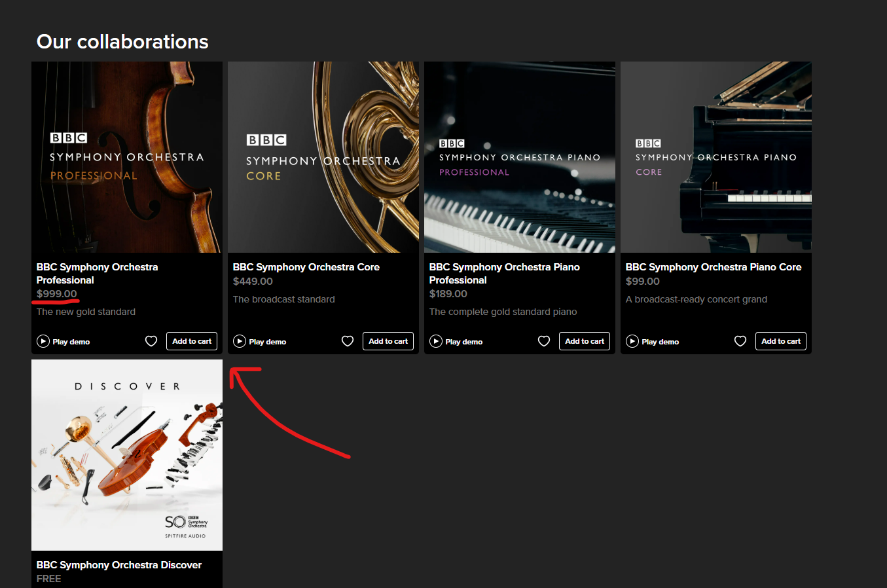Viewport: 887px width, 588px height.
Task: Add BBC Symphony Orchestra Core to cart
Action: [388, 341]
